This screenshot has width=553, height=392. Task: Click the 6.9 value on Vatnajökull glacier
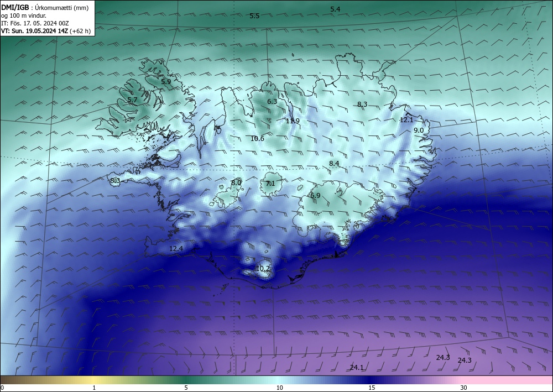point(315,196)
